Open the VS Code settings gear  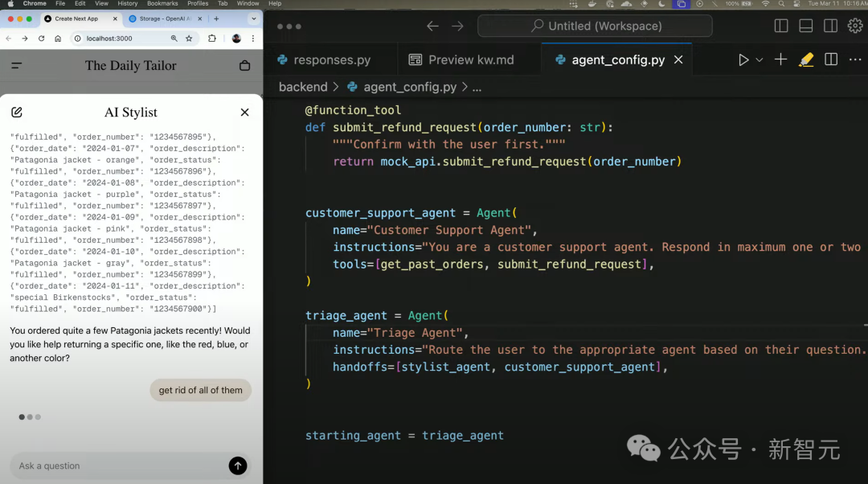[x=854, y=25]
